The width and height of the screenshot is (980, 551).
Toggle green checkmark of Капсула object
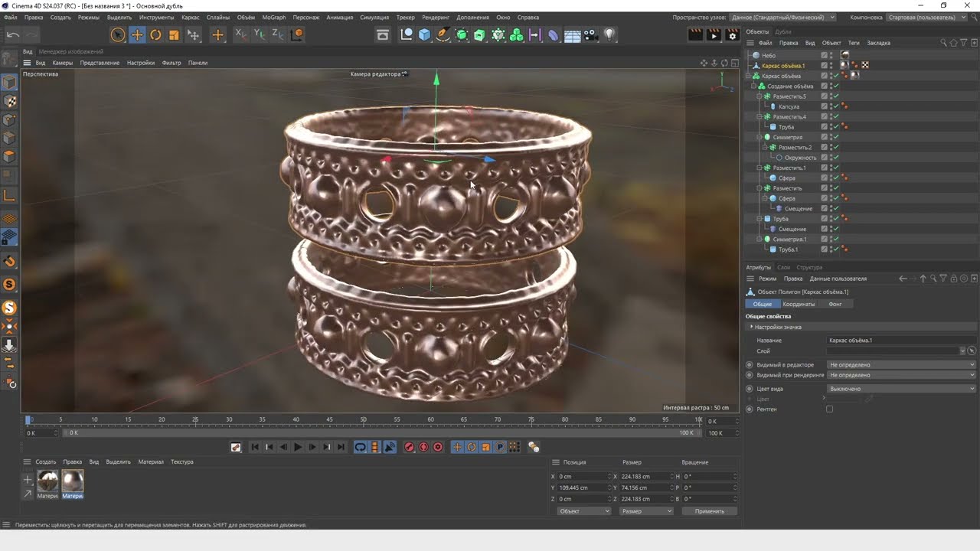tap(836, 106)
